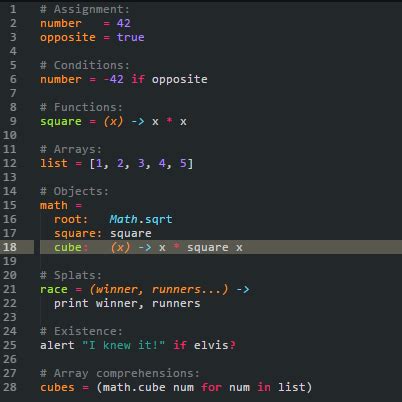The width and height of the screenshot is (402, 402).
Task: Click 'math' variable on line 15
Action: 54,205
